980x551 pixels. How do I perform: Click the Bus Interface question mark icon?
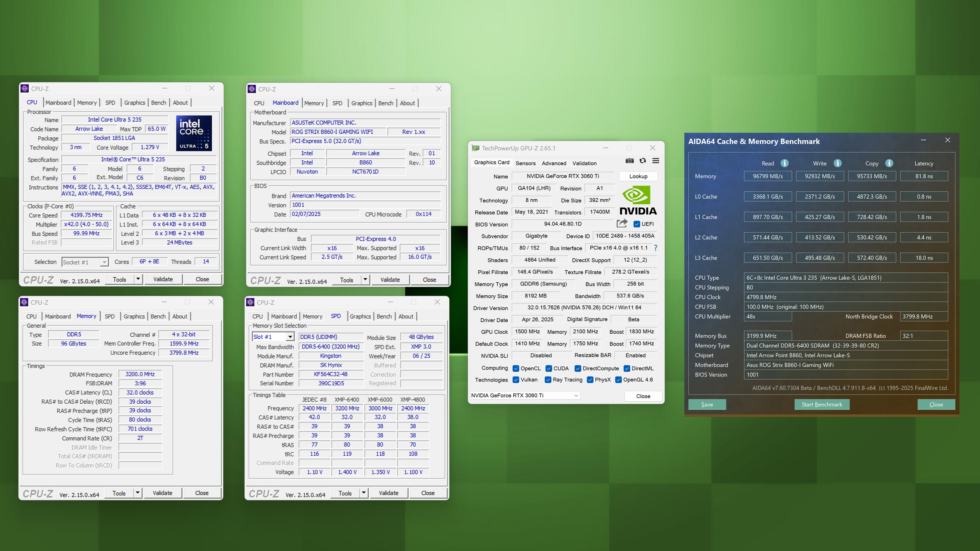pos(656,248)
